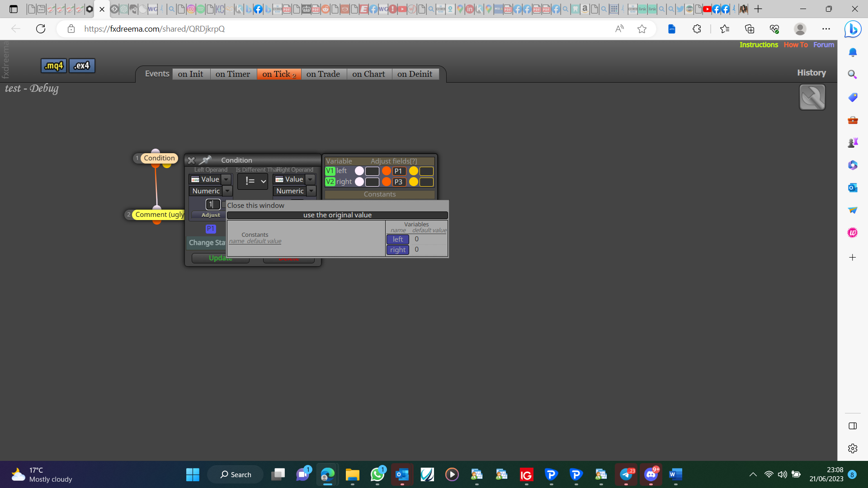Click the V1 variable badge

coord(330,171)
